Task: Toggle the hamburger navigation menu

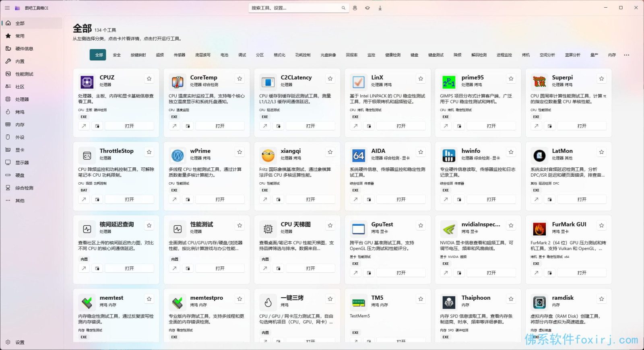Action: (x=7, y=8)
